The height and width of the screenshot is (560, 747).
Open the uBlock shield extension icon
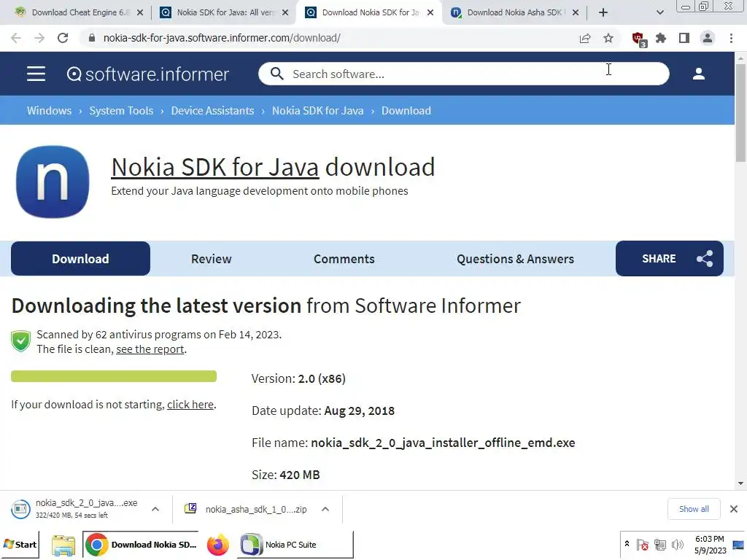[638, 39]
